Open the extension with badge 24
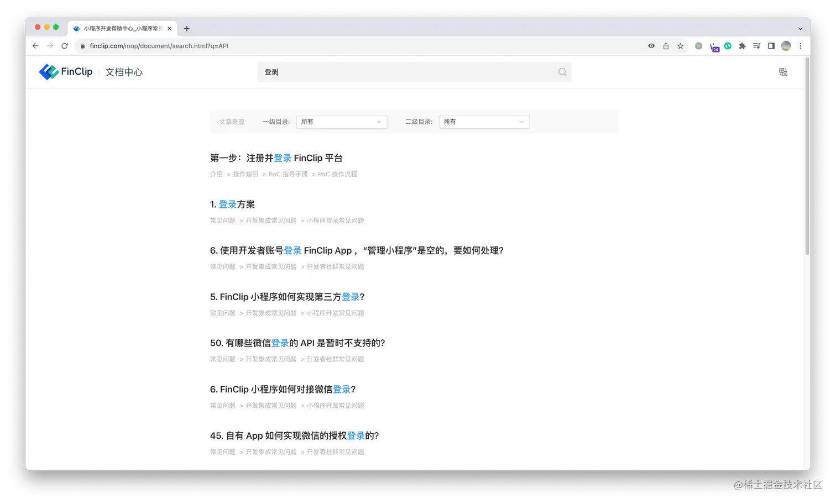The height and width of the screenshot is (504, 836). click(714, 47)
